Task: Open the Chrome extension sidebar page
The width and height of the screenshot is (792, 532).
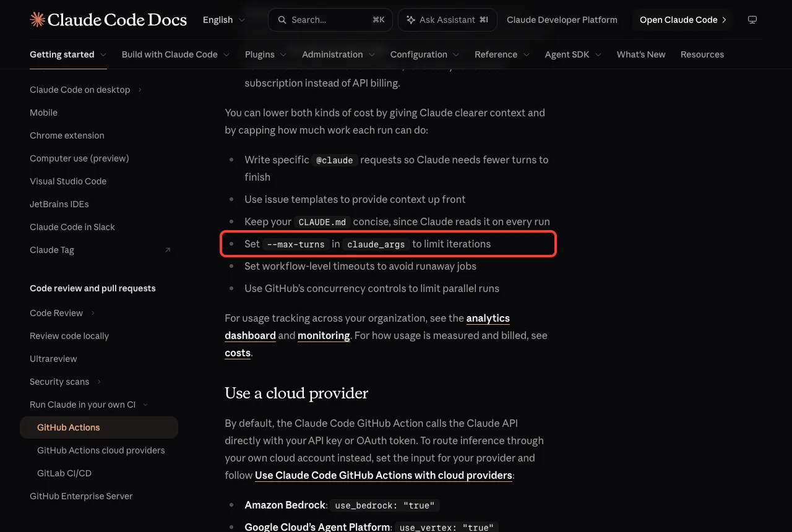Action: coord(67,135)
